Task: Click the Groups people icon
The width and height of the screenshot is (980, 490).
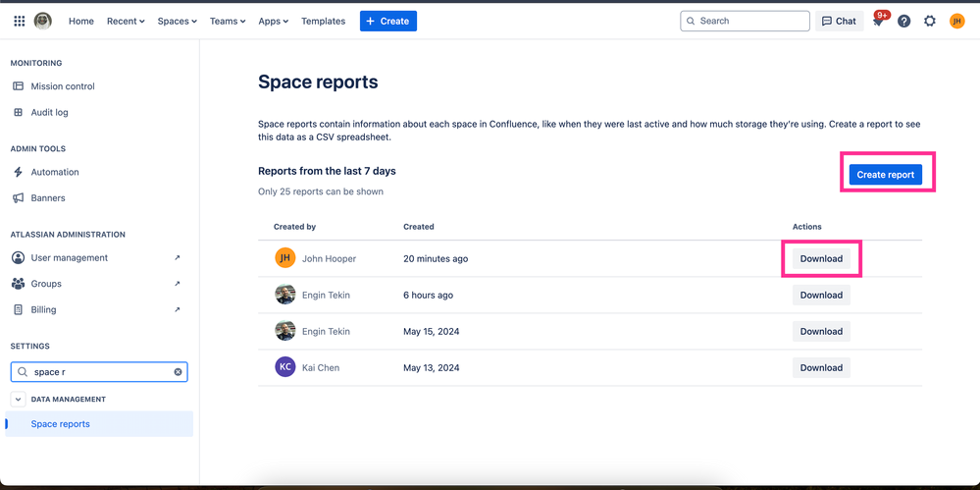Action: pos(18,284)
